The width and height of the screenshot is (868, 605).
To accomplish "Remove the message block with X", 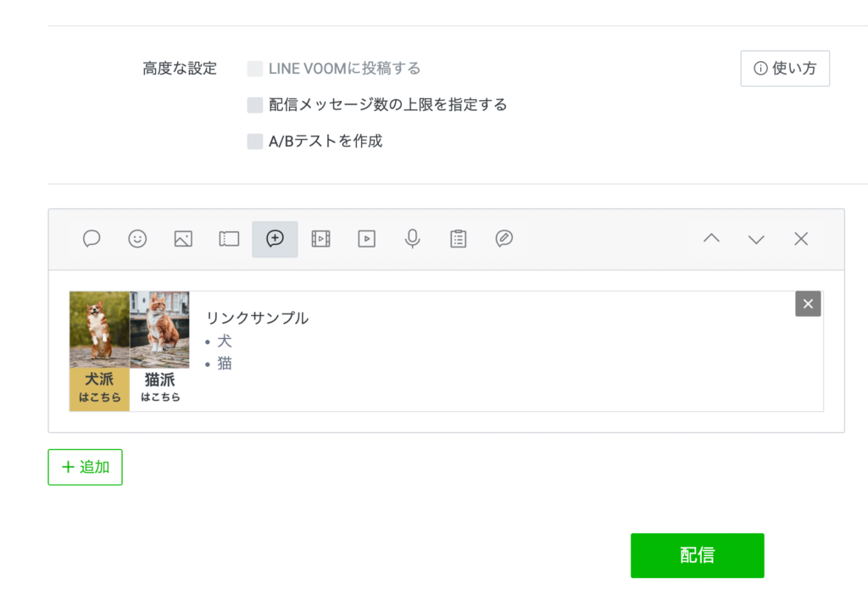I will coord(801,239).
